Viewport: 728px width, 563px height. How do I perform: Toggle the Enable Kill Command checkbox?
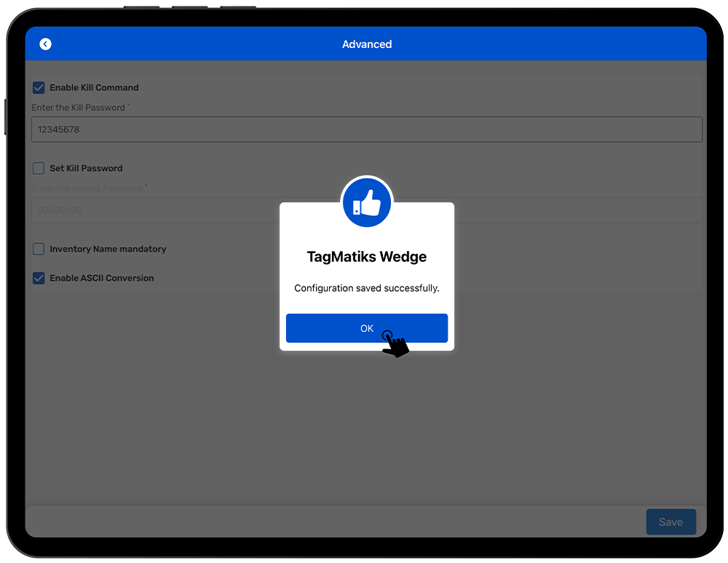point(39,87)
